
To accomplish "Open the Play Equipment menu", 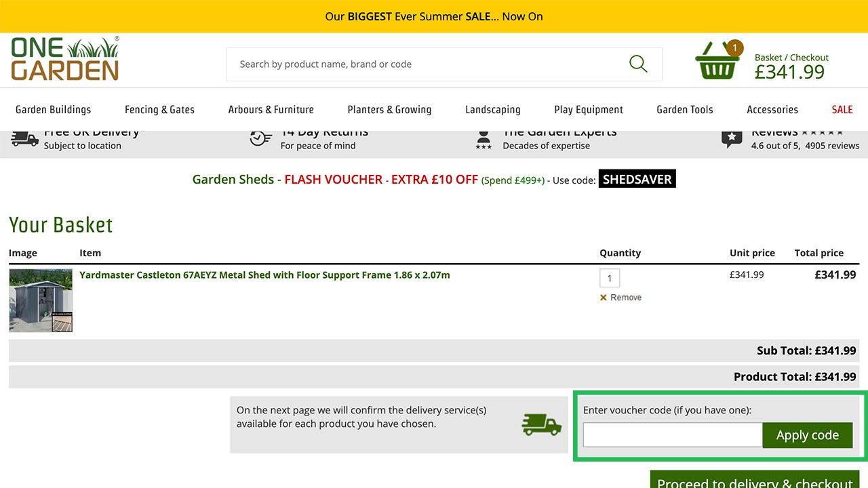I will click(x=589, y=109).
